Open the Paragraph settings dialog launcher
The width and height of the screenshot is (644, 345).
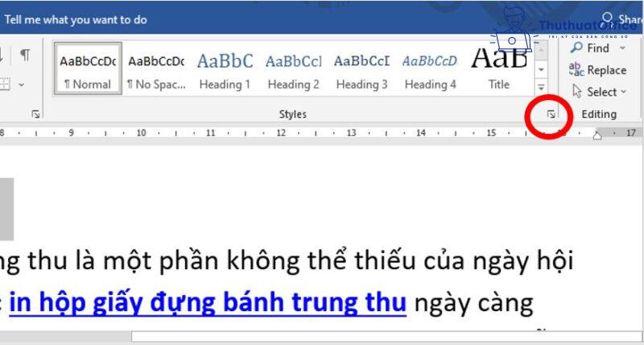35,114
